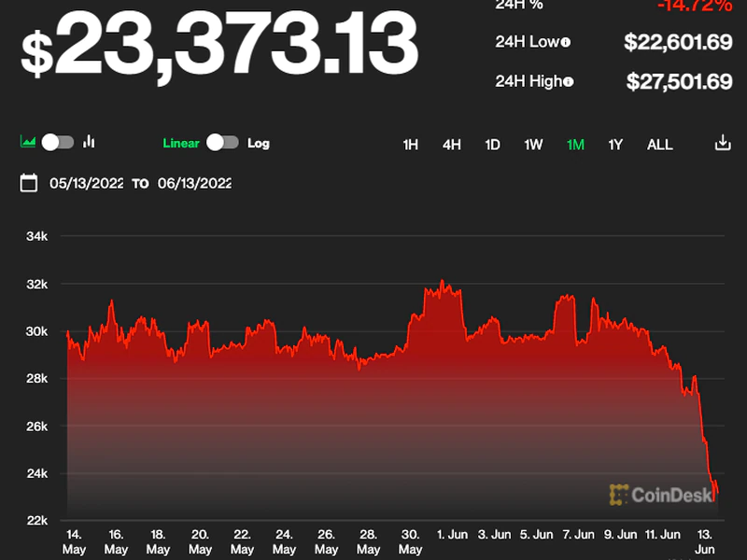The height and width of the screenshot is (560, 747).
Task: Open the calendar date picker icon
Action: (29, 183)
